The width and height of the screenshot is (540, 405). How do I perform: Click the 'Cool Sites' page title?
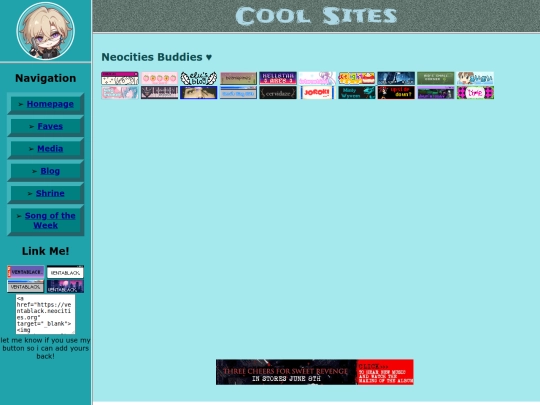point(316,16)
